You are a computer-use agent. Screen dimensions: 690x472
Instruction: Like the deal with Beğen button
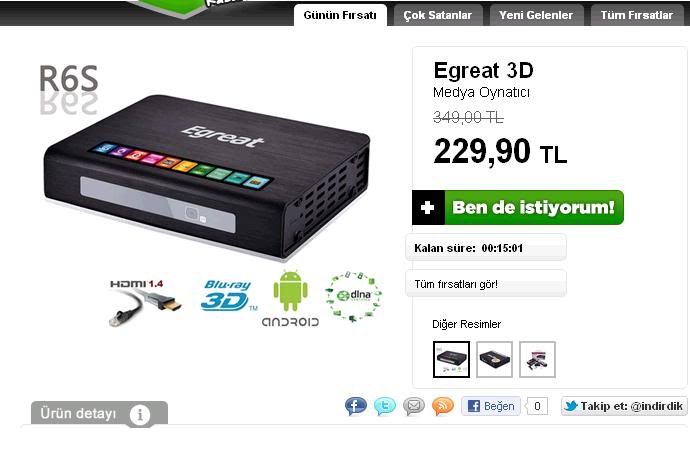pyautogui.click(x=491, y=406)
